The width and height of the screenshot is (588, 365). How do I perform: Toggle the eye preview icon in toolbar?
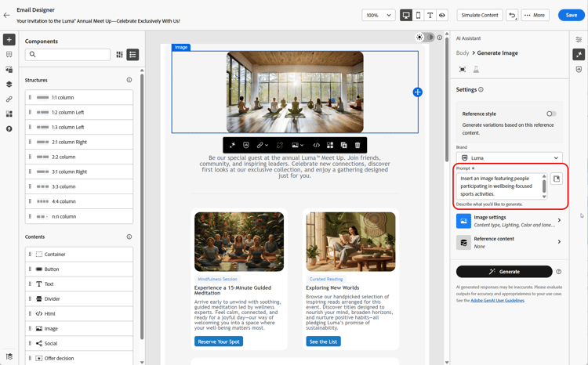click(x=442, y=15)
